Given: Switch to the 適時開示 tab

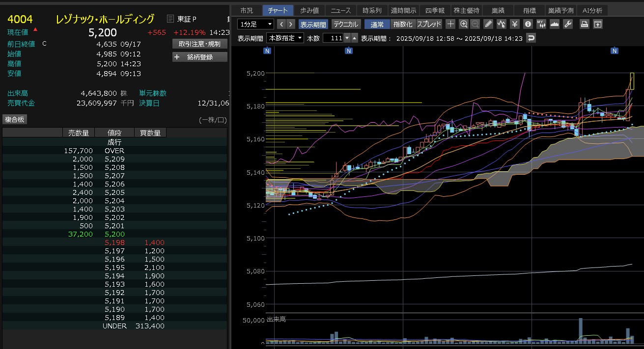Looking at the screenshot, I should (x=403, y=10).
